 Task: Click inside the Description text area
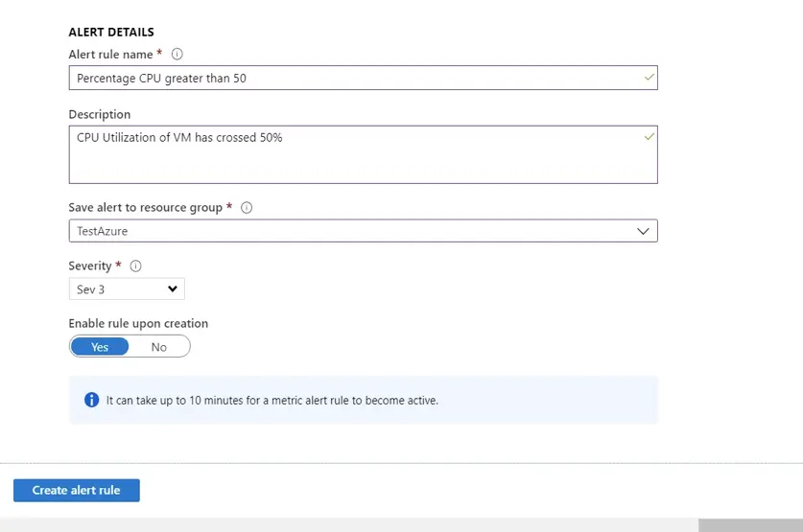tap(363, 154)
